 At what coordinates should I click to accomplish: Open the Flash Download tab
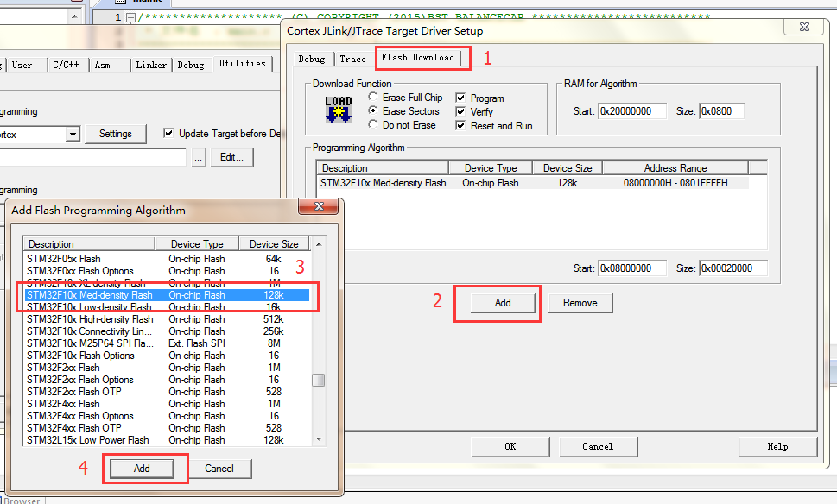pos(418,58)
